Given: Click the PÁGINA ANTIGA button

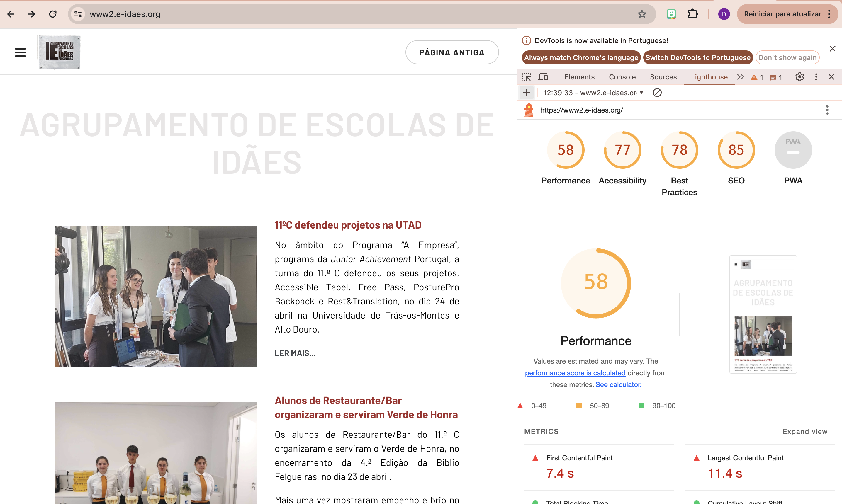Looking at the screenshot, I should tap(451, 52).
